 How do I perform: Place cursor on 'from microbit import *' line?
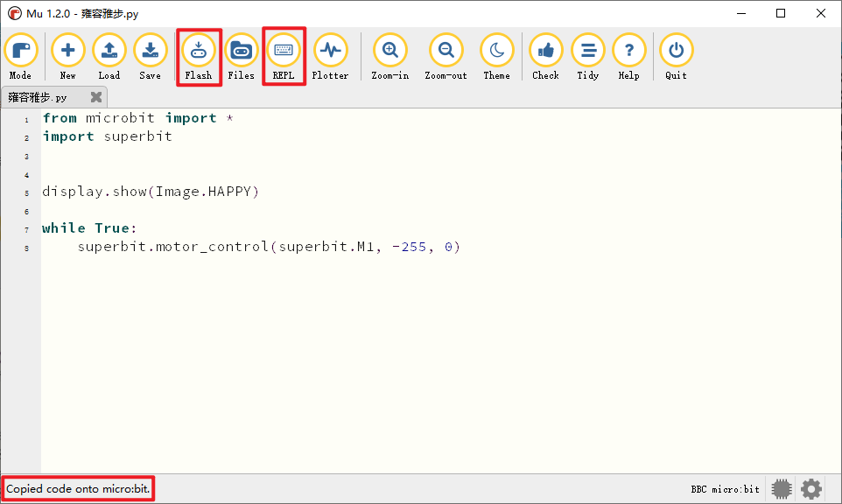pyautogui.click(x=138, y=118)
